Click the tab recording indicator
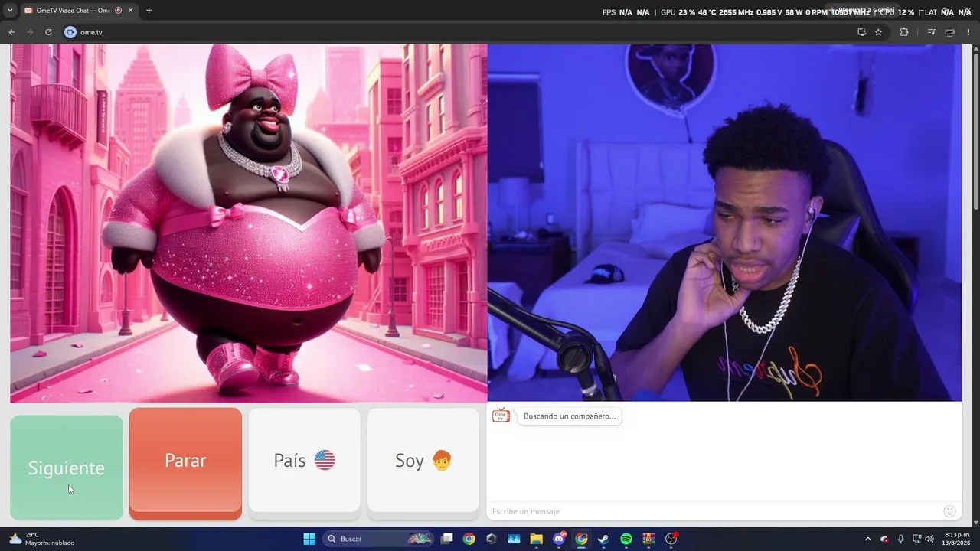Viewport: 980px width, 551px height. pos(117,11)
